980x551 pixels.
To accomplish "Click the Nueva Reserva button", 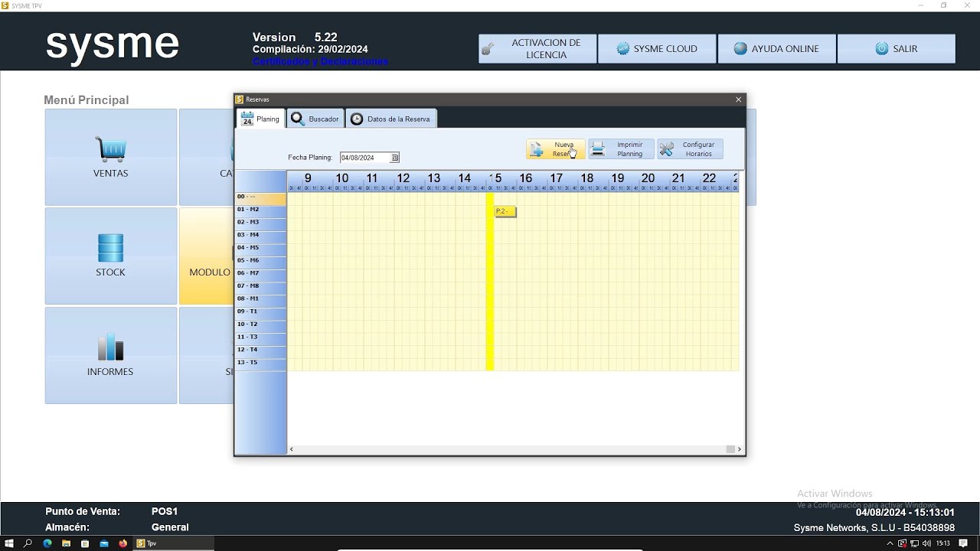I will tap(556, 149).
